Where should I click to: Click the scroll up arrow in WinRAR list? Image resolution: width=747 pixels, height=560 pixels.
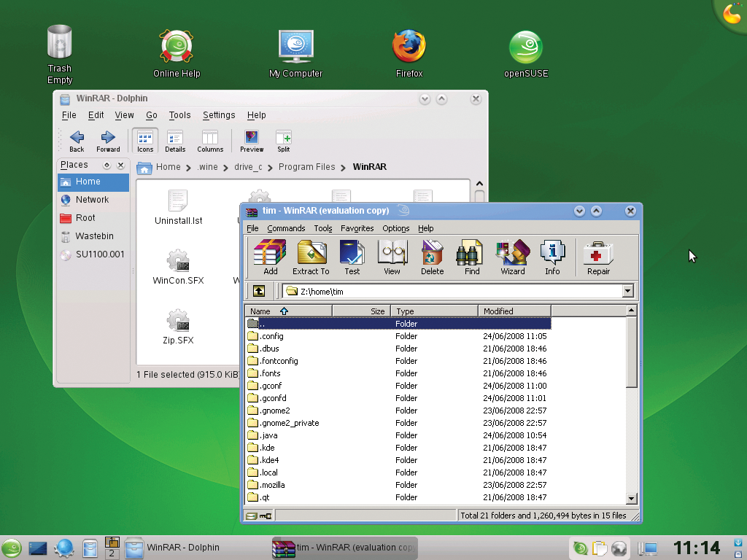tap(631, 311)
